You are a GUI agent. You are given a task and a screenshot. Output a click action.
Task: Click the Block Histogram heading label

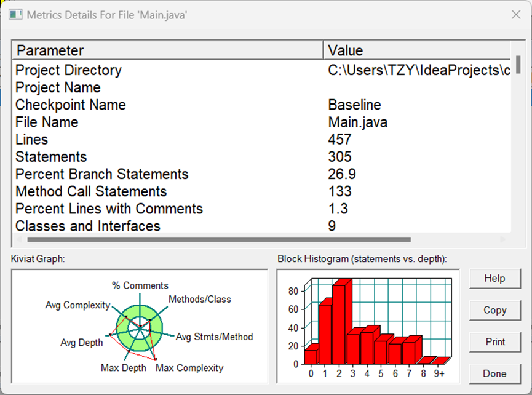pos(362,259)
